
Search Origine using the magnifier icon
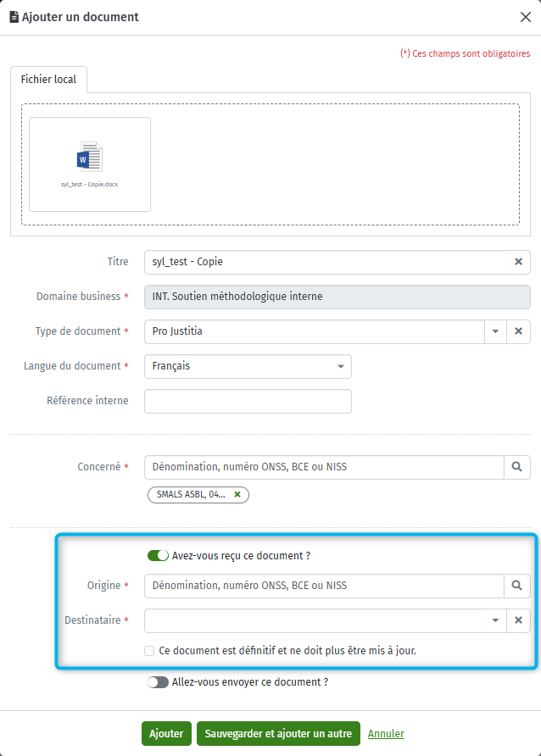(x=517, y=586)
